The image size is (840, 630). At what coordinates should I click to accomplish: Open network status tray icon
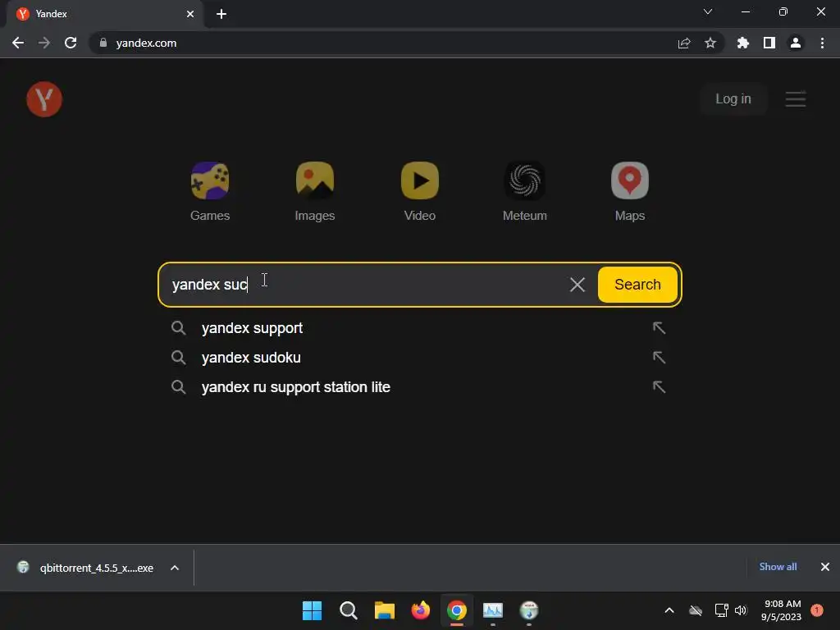pyautogui.click(x=721, y=610)
